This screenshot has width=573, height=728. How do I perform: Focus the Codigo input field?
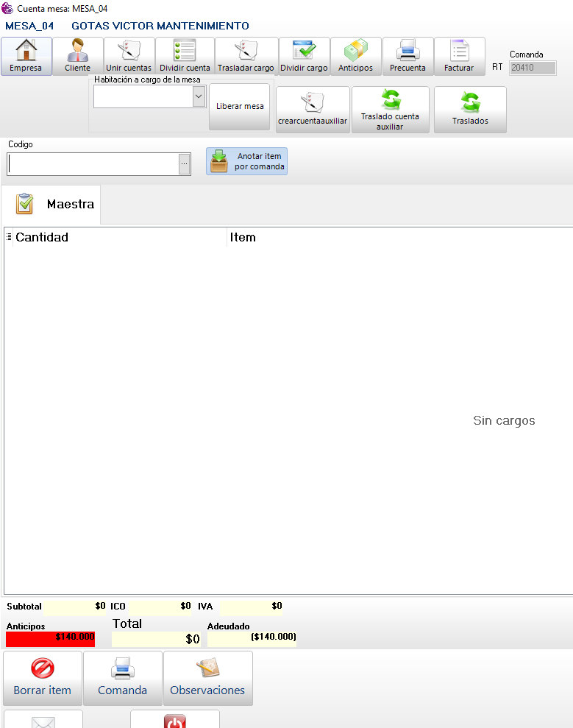tap(93, 164)
